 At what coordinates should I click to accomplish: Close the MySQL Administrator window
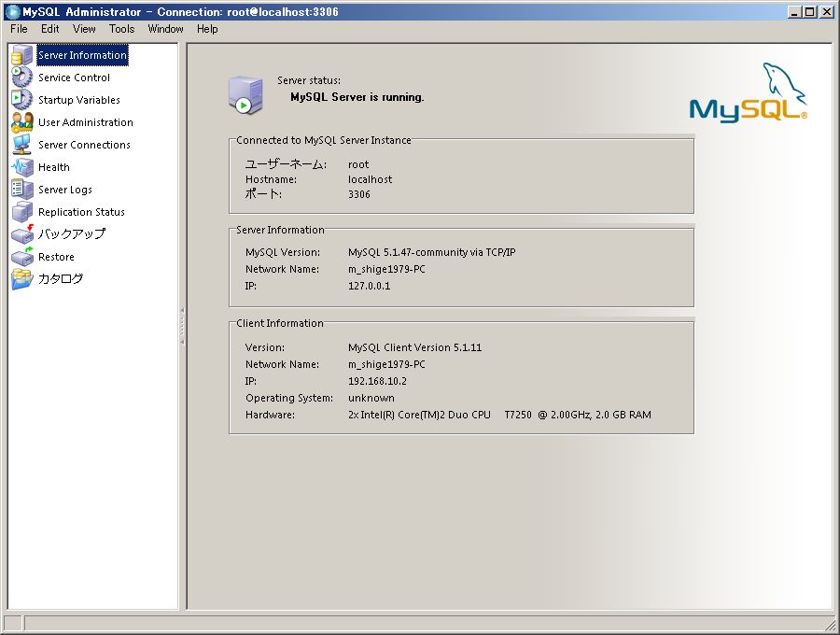click(827, 12)
